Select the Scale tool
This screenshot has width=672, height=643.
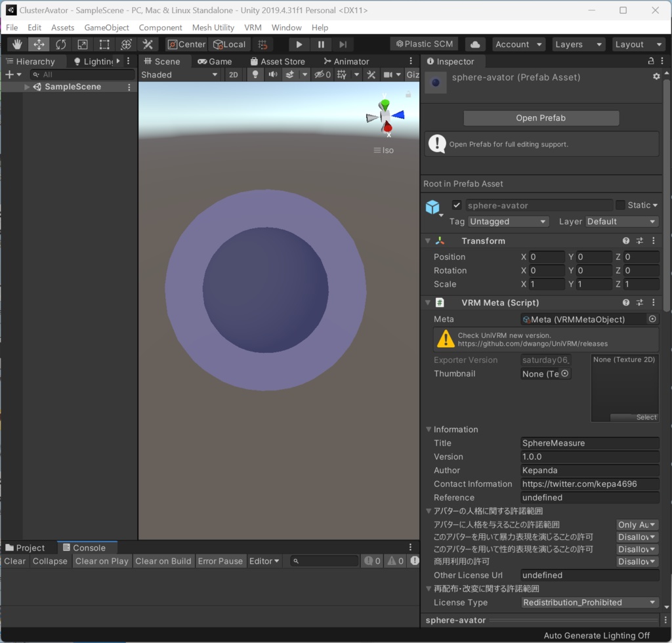coord(83,44)
